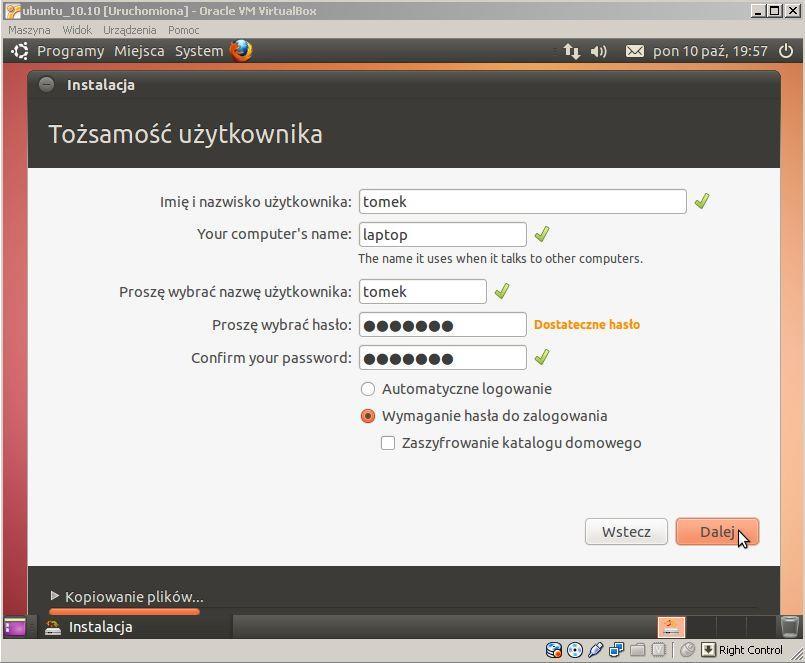805x663 pixels.
Task: Click the VirtualBox shared folders status icon
Action: [637, 650]
